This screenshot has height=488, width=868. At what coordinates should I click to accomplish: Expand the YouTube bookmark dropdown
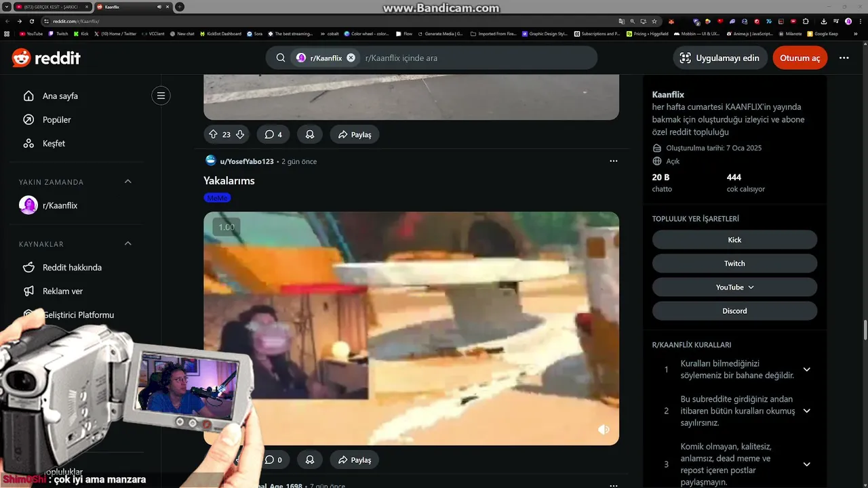pos(734,287)
